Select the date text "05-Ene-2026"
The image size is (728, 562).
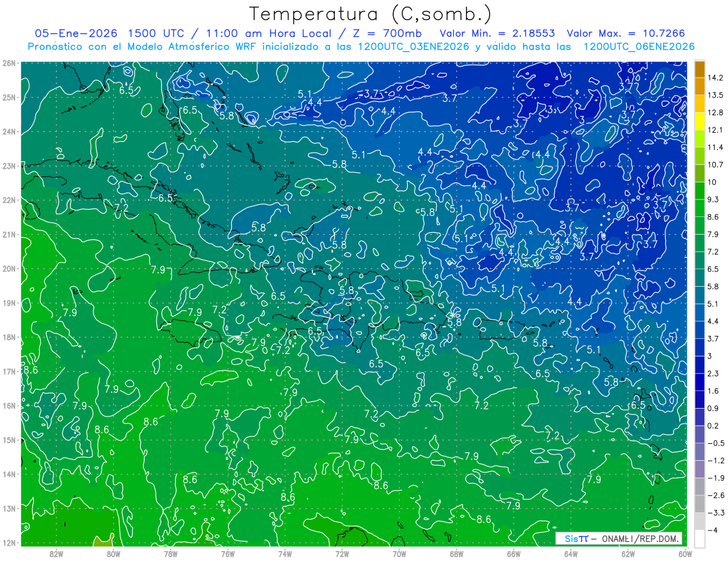(x=75, y=33)
